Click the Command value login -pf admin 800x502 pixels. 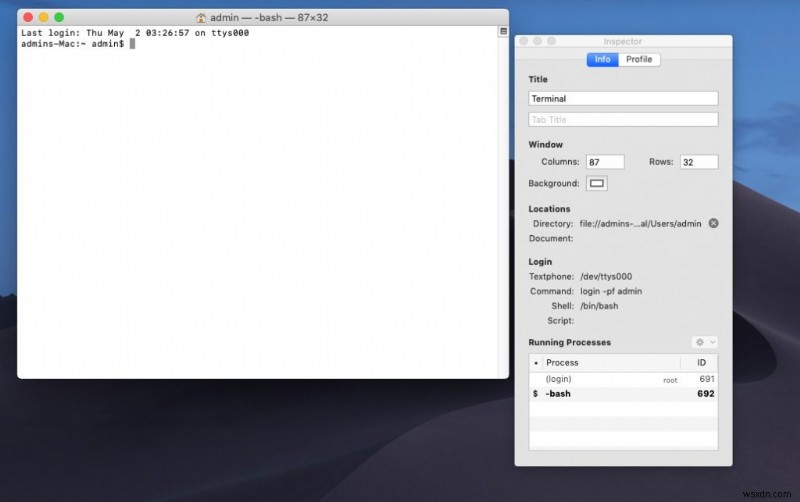click(x=611, y=291)
